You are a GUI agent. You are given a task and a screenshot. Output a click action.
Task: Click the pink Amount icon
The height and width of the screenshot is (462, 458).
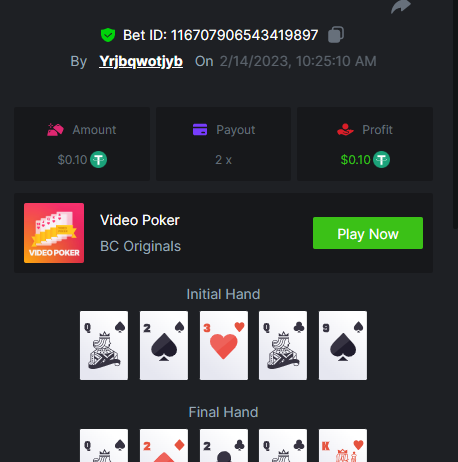[x=55, y=130]
